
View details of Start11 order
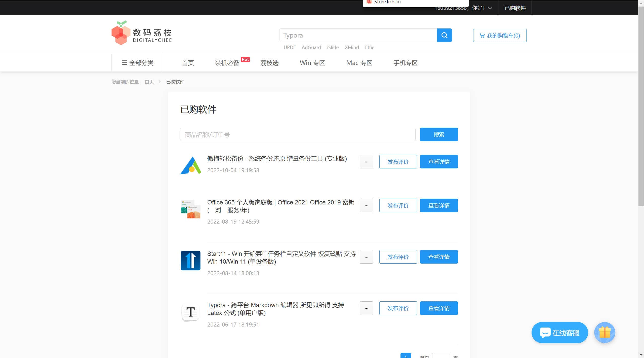[x=439, y=257]
